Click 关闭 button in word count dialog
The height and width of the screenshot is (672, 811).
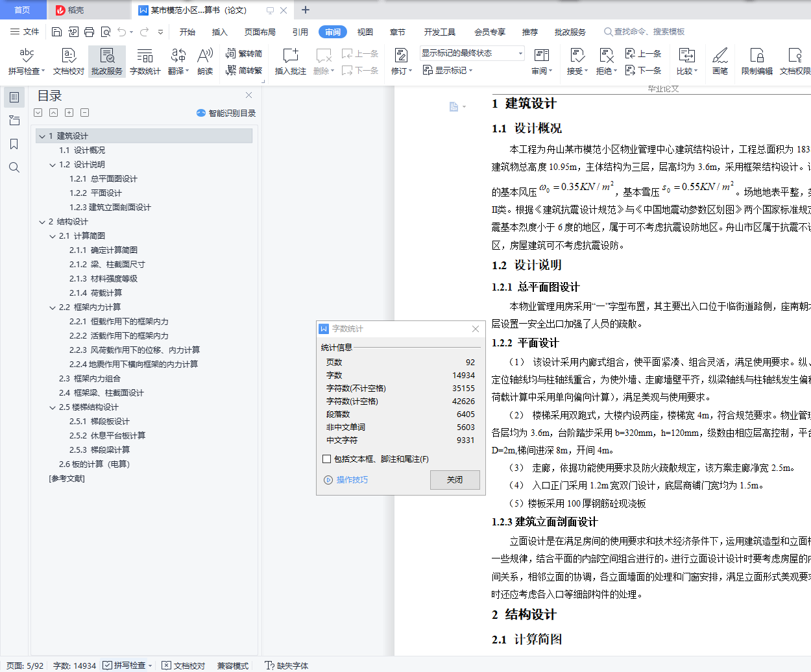tap(455, 480)
